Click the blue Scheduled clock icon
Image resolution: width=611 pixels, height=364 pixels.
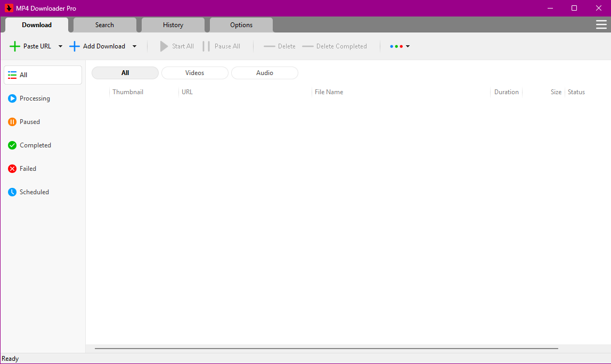pos(12,192)
